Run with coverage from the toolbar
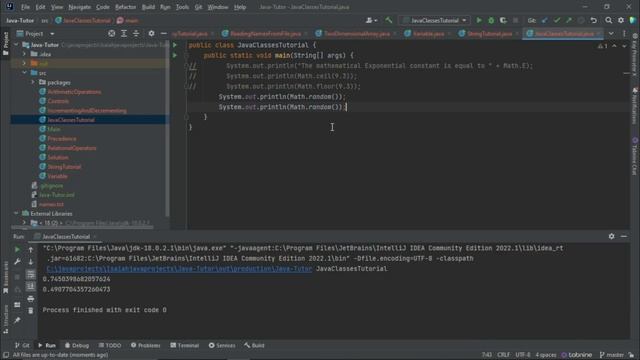This screenshot has width=640, height=360. [503, 20]
